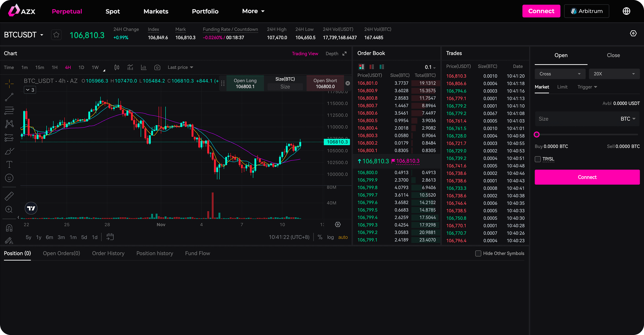Click the favorite star icon next to BTCUSDT

[x=56, y=35]
